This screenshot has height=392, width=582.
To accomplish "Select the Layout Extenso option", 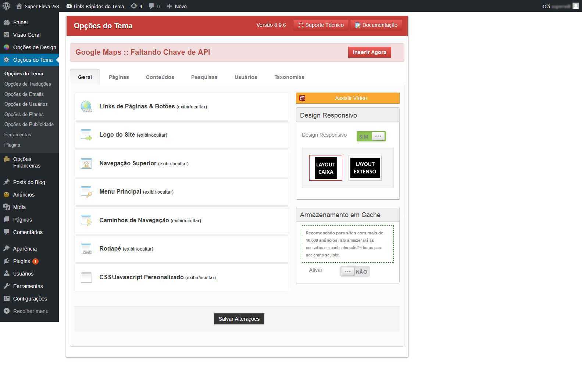I will 365,168.
